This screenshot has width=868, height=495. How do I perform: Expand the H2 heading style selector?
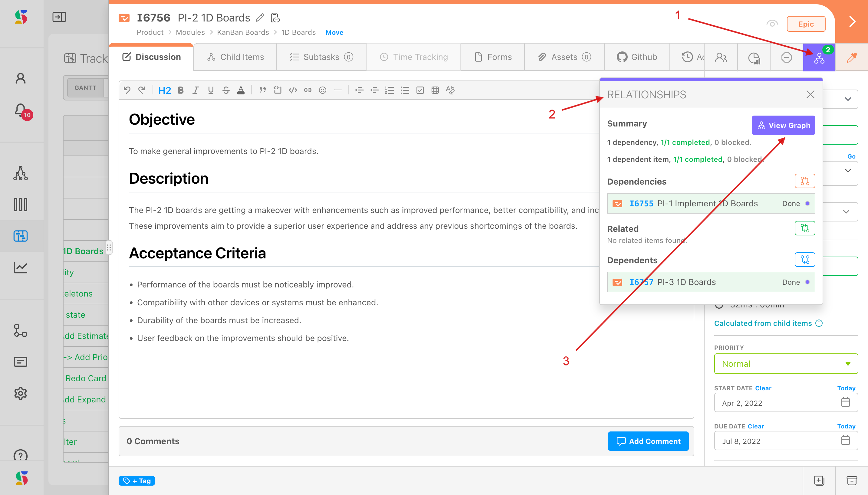pos(165,90)
